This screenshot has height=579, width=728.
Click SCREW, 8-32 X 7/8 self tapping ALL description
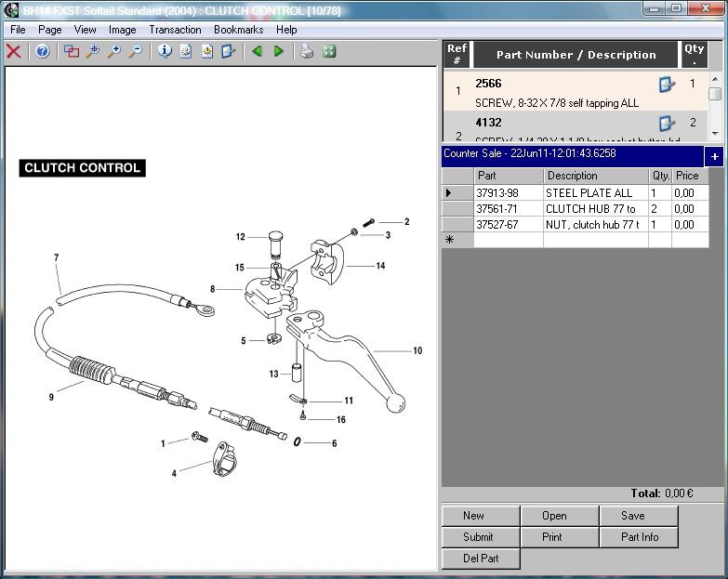[x=557, y=103]
